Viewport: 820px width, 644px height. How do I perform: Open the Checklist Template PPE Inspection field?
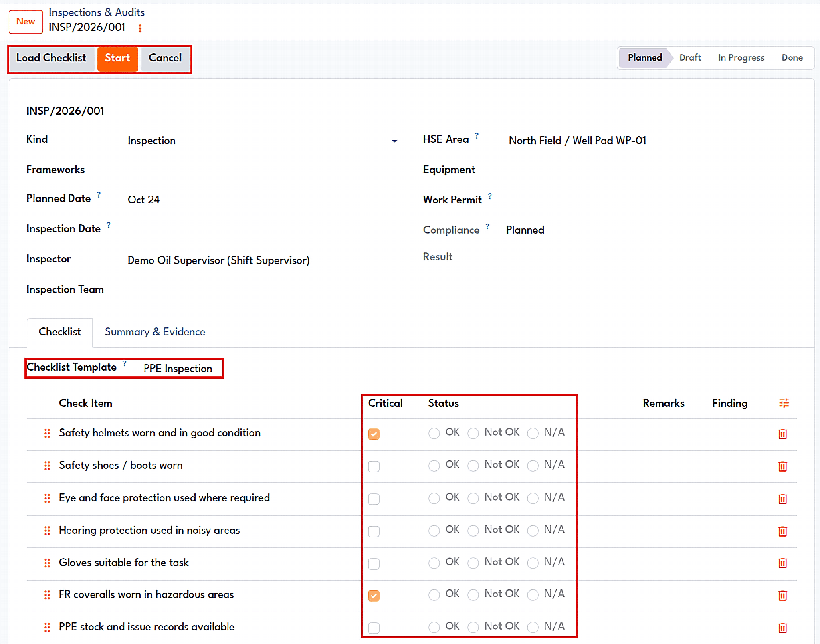tap(178, 369)
